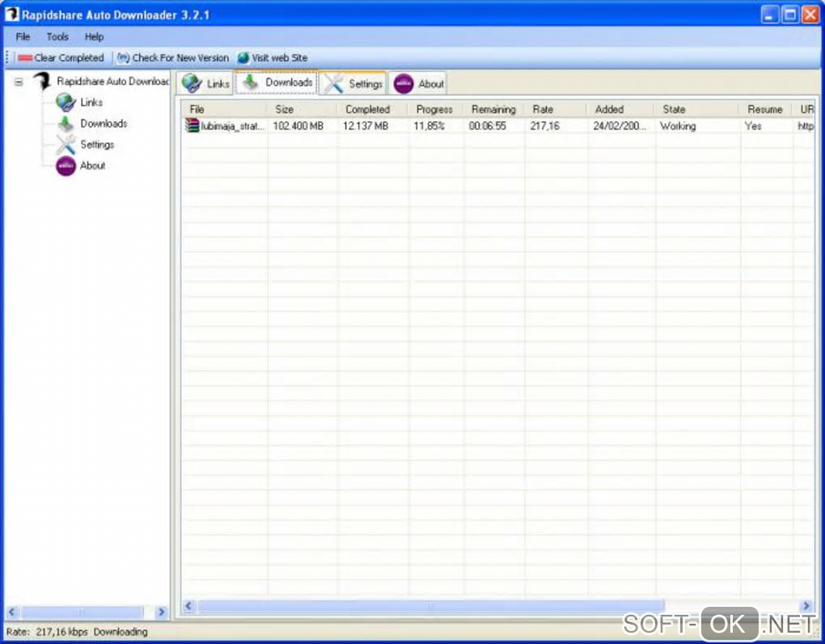The image size is (825, 644).
Task: Click the archive icon of lubimaja_strat file
Action: pos(192,125)
